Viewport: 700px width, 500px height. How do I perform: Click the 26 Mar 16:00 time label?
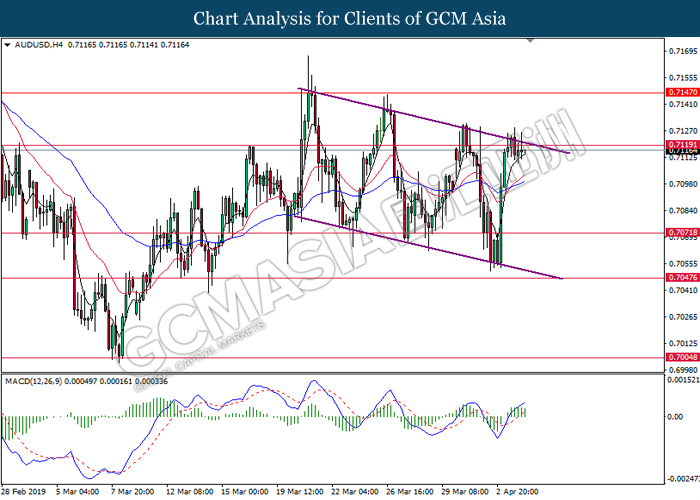(x=410, y=492)
